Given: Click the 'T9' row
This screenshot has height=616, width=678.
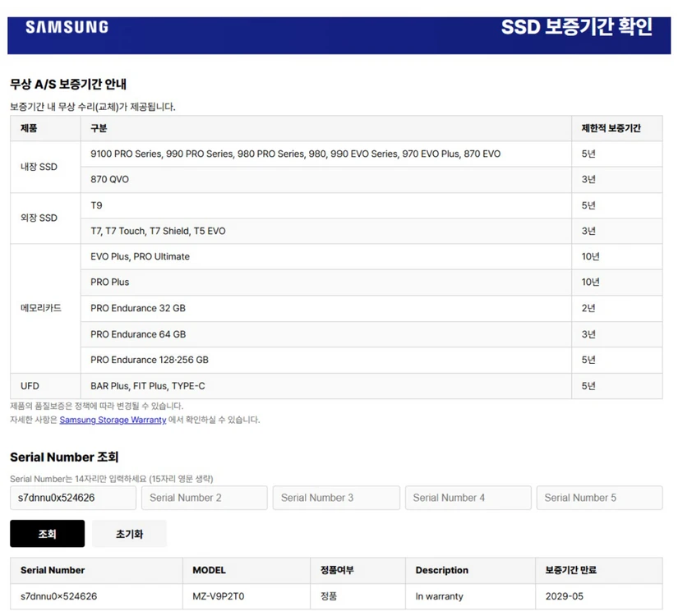Looking at the screenshot, I should 326,205.
